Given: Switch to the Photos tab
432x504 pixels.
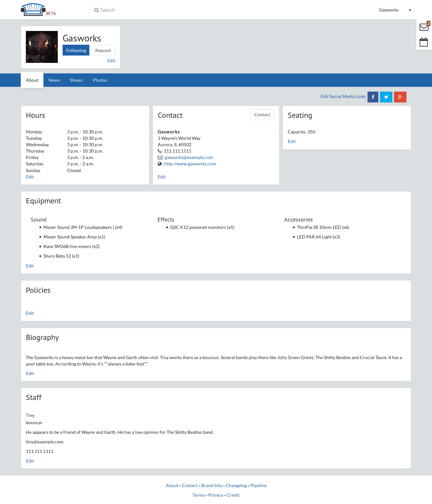Looking at the screenshot, I should click(x=100, y=80).
